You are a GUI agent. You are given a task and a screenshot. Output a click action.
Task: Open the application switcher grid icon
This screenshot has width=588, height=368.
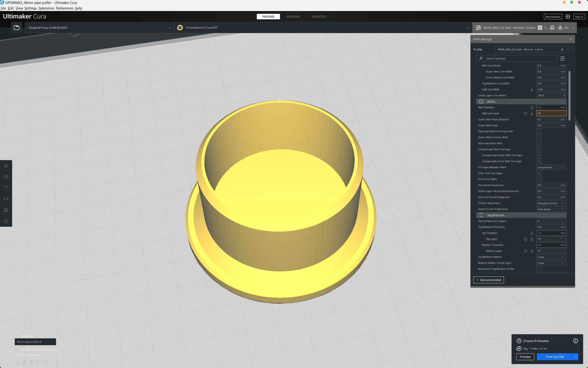click(568, 17)
